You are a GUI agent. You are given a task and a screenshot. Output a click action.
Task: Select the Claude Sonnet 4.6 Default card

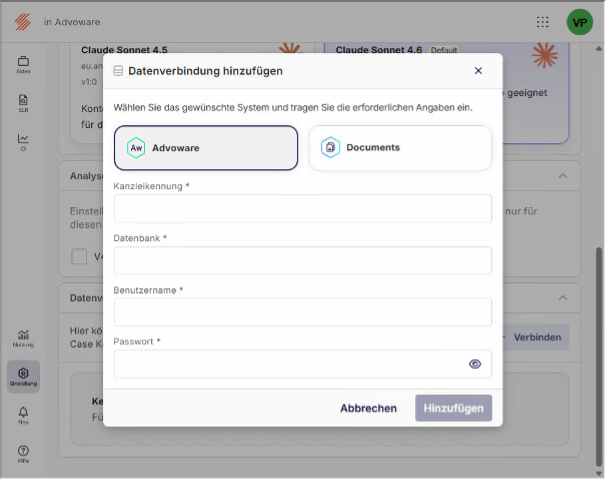536,93
